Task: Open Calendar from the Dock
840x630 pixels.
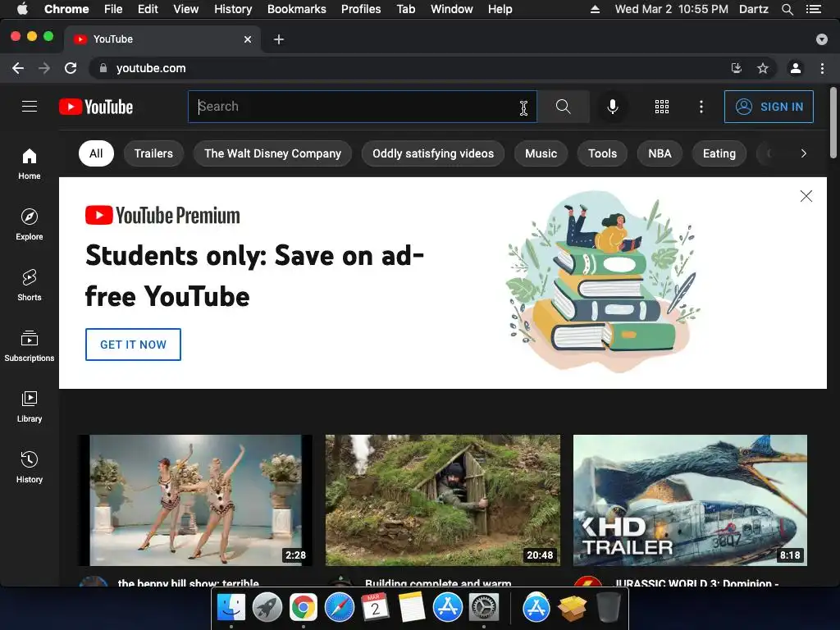Action: (x=375, y=608)
